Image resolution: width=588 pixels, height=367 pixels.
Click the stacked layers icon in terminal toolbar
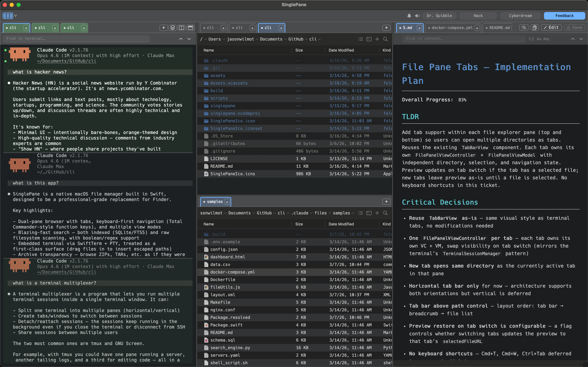tap(172, 28)
